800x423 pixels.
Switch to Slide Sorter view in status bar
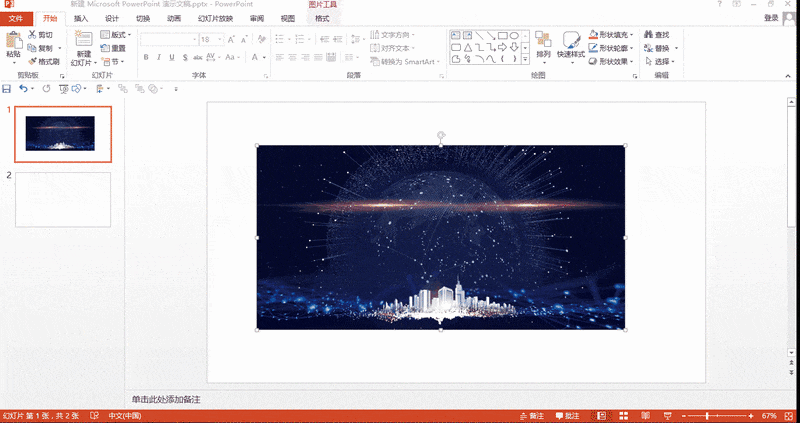622,415
